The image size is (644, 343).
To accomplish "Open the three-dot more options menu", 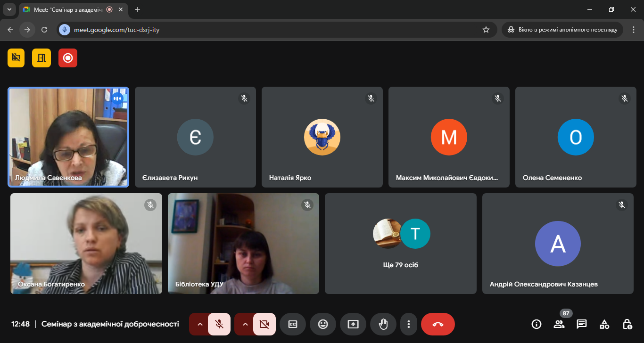I will click(409, 324).
